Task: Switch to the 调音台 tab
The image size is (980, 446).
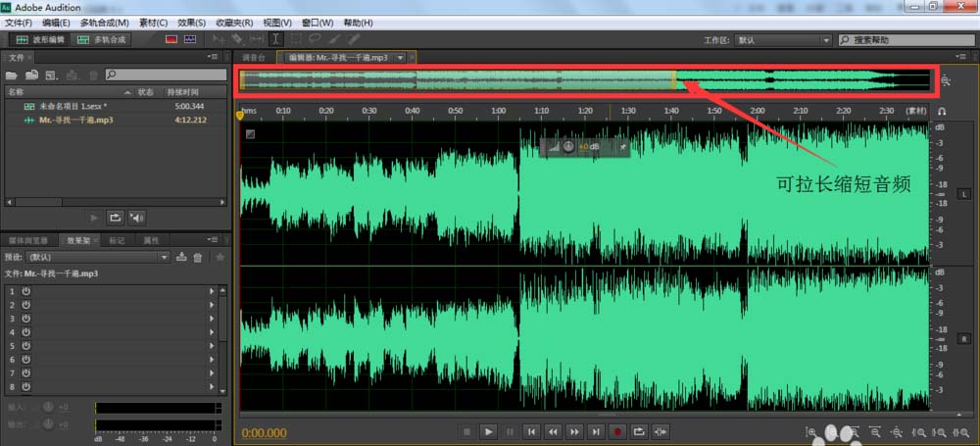Action: pos(253,57)
